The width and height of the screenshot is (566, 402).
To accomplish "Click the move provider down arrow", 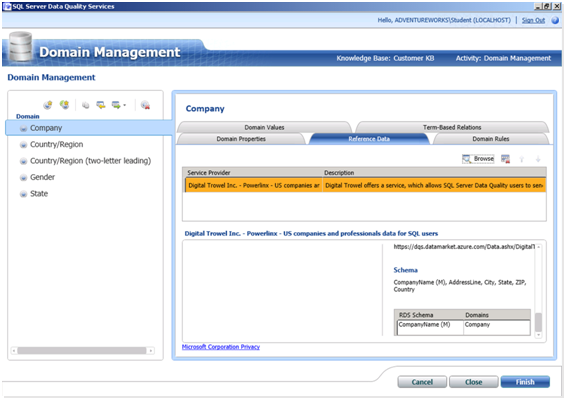I will pyautogui.click(x=538, y=159).
